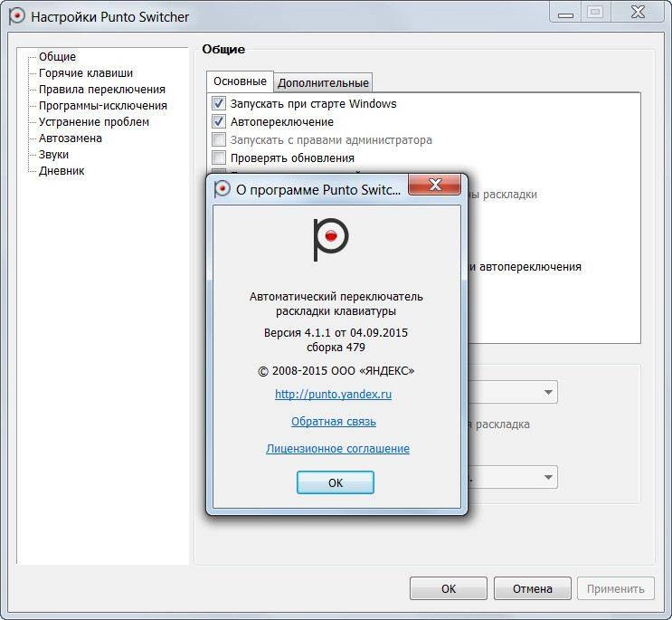Select 'Автозамена' in the tree
This screenshot has height=620, width=672.
(x=71, y=138)
